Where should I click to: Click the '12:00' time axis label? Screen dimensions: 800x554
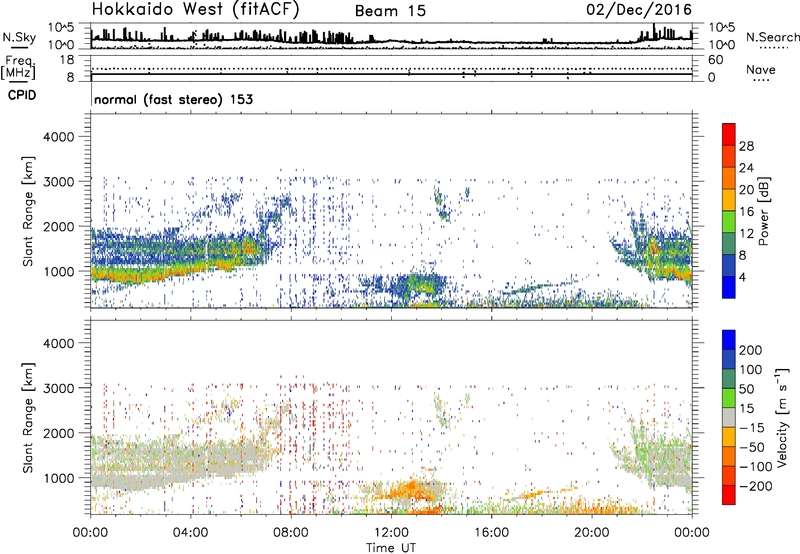[x=391, y=533]
